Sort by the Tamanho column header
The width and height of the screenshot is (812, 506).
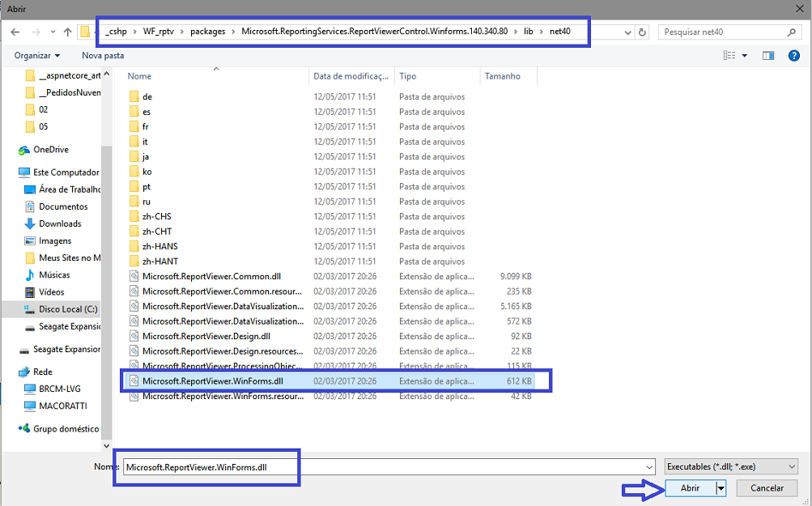coord(502,76)
